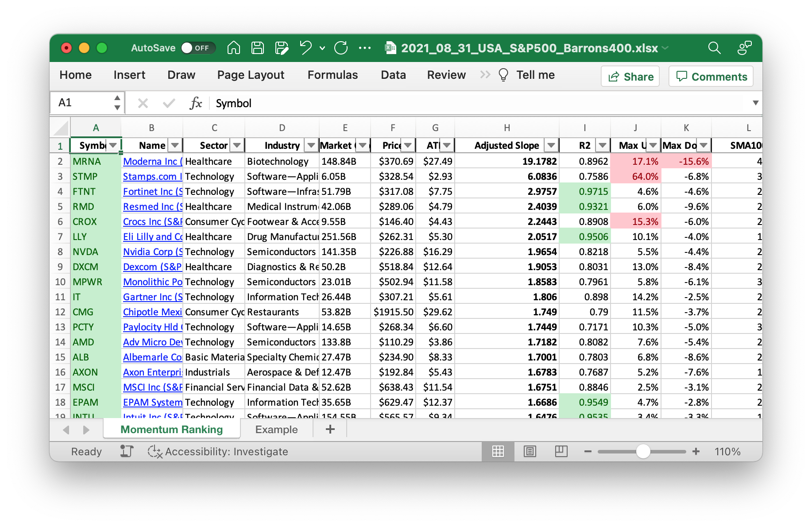The width and height of the screenshot is (812, 527).
Task: Open the Formulas ribbon tab
Action: pyautogui.click(x=333, y=75)
